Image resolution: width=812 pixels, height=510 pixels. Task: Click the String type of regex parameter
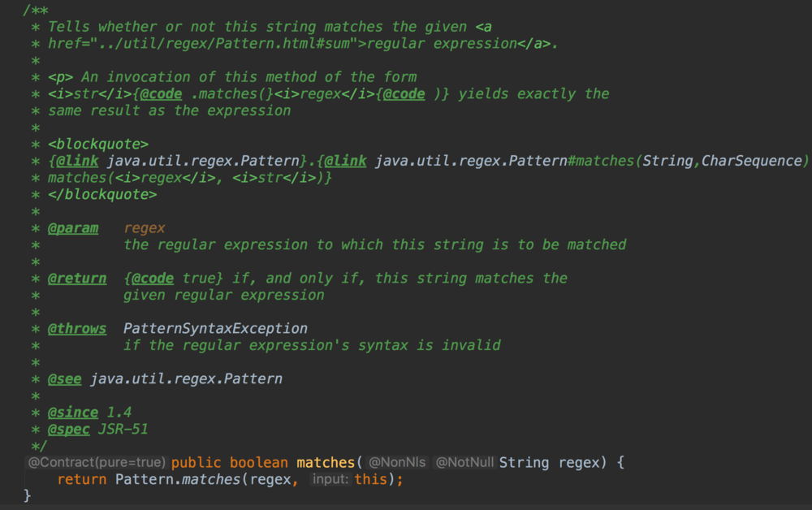click(524, 463)
